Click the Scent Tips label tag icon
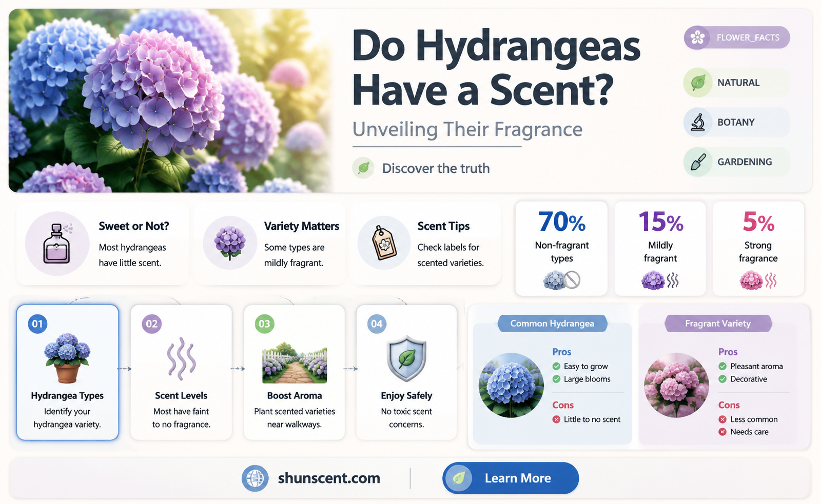Viewport: 821px width, 504px height. click(x=384, y=243)
